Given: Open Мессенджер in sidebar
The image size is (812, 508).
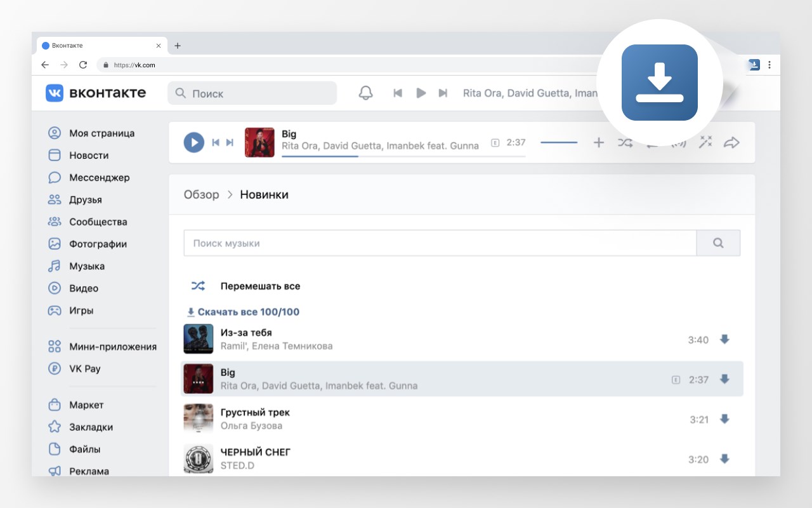Looking at the screenshot, I should pos(89,178).
